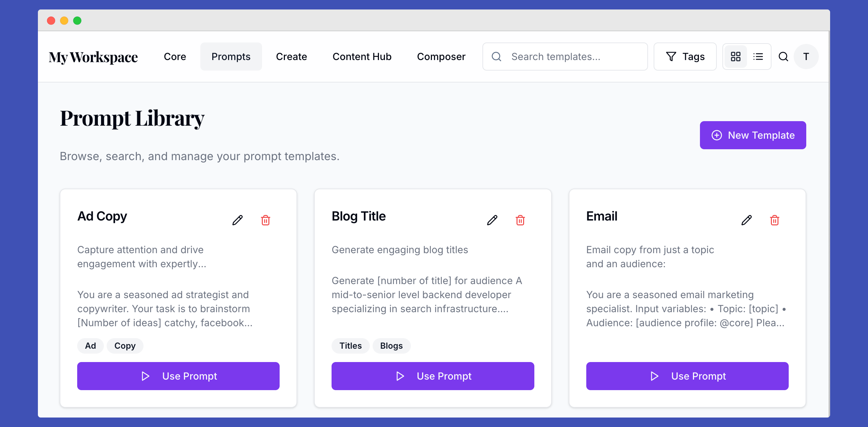The width and height of the screenshot is (868, 427).
Task: Click the New Template button
Action: (x=753, y=135)
